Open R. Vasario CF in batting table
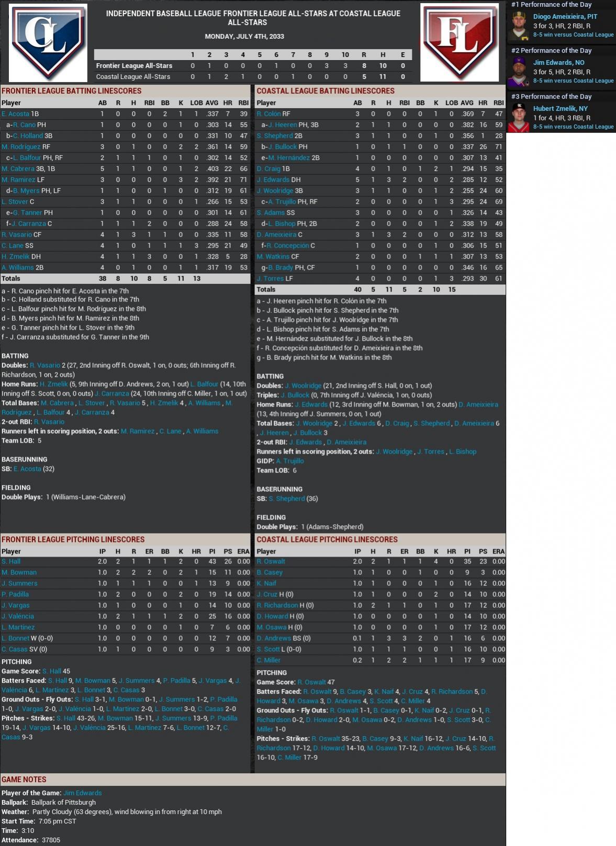This screenshot has width=616, height=846. coord(17,234)
